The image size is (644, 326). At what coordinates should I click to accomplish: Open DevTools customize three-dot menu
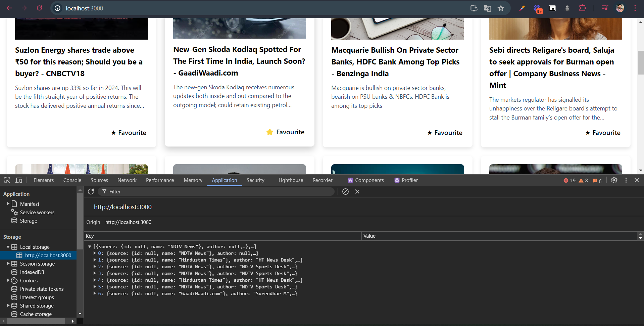point(626,180)
